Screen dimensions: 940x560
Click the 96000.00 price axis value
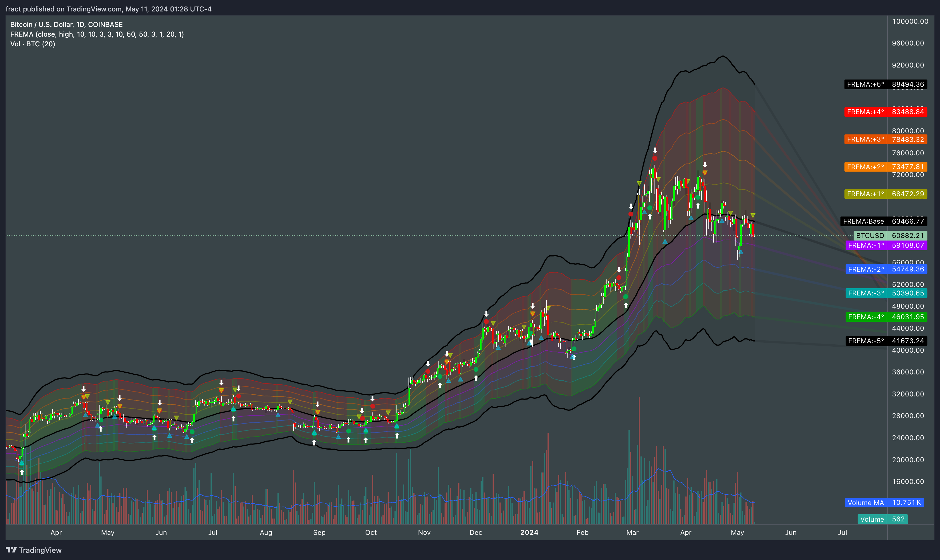click(x=908, y=43)
